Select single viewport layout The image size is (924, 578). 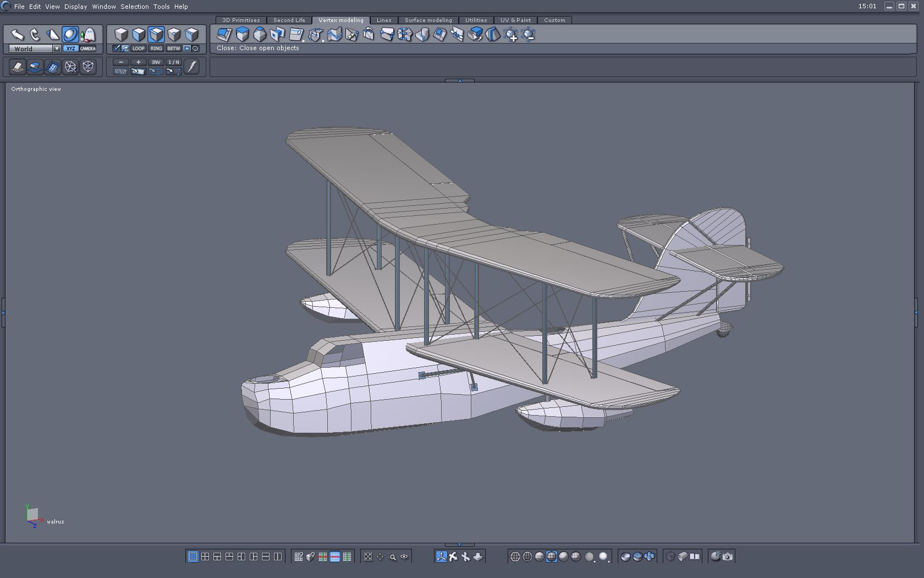[193, 557]
